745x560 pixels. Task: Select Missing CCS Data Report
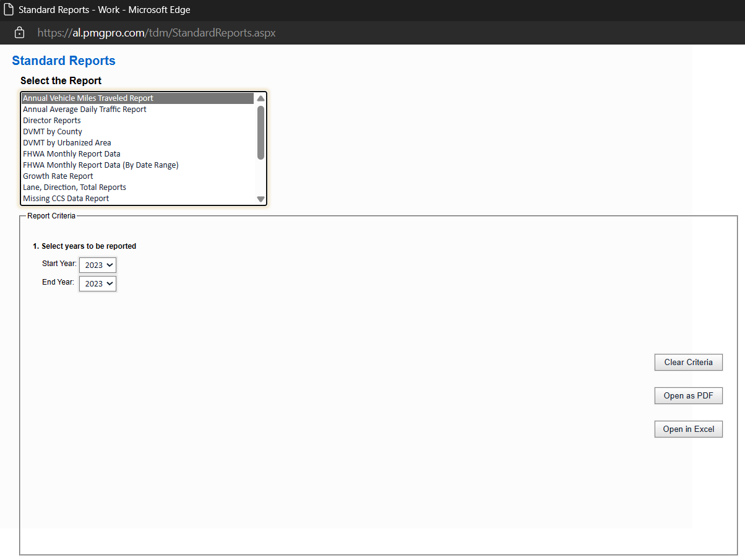(137, 199)
